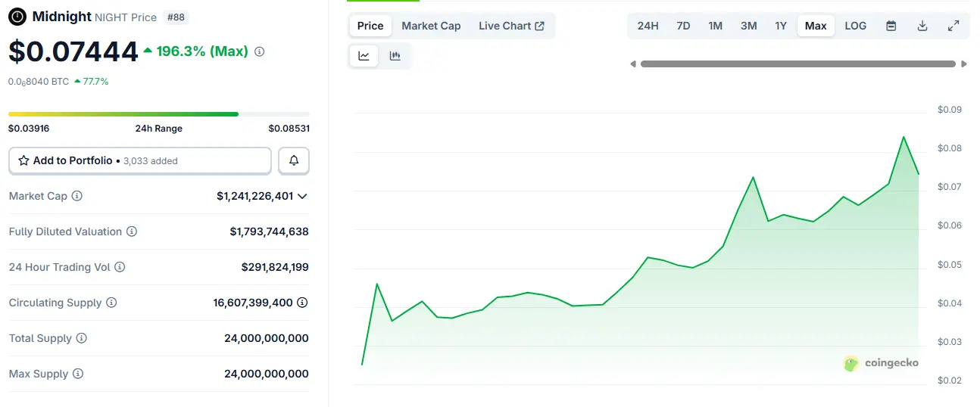Select the 24H time range
The image size is (980, 407).
tap(648, 26)
